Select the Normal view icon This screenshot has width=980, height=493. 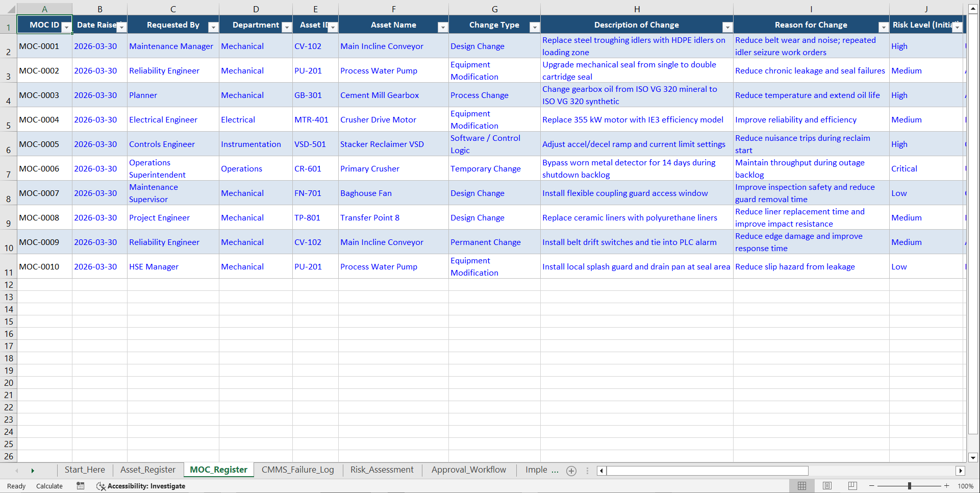pos(802,485)
